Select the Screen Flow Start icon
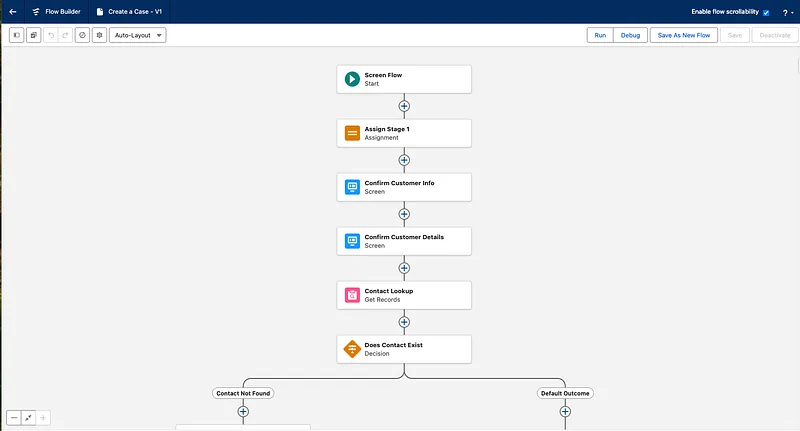The image size is (800, 431). pos(352,79)
